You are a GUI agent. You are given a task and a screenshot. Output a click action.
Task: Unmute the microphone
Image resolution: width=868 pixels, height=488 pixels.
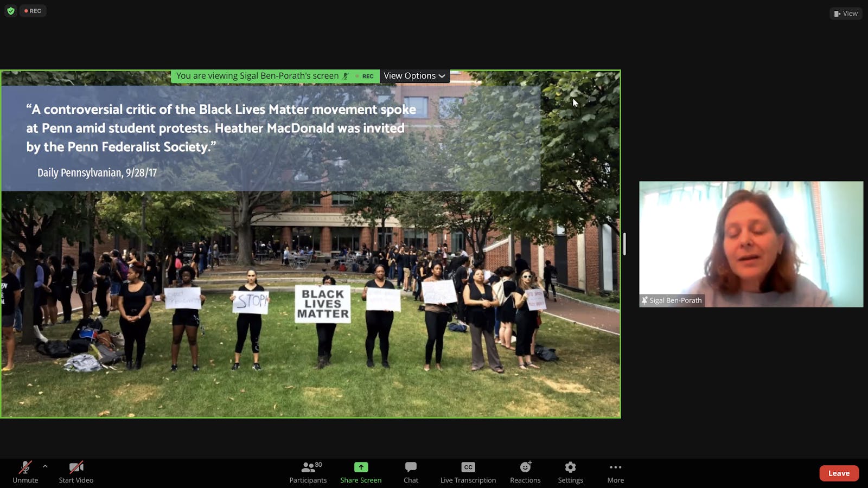click(x=25, y=472)
